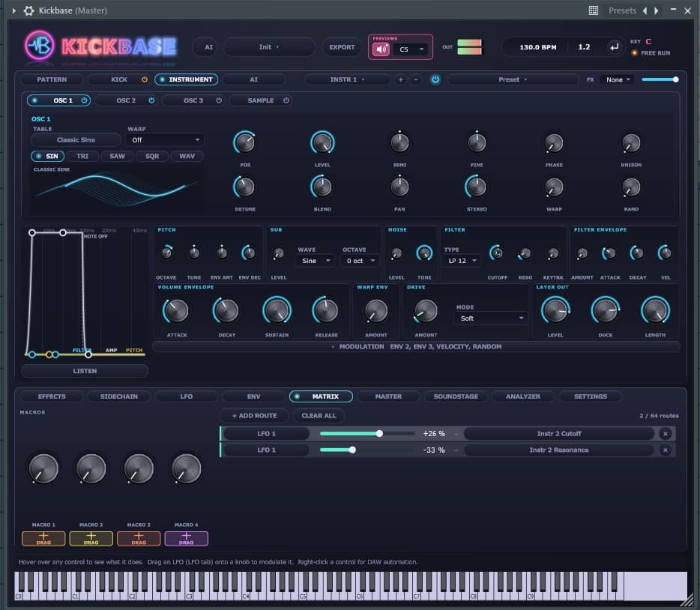700x610 pixels.
Task: Toggle OSC 1 power button
Action: pyautogui.click(x=84, y=100)
